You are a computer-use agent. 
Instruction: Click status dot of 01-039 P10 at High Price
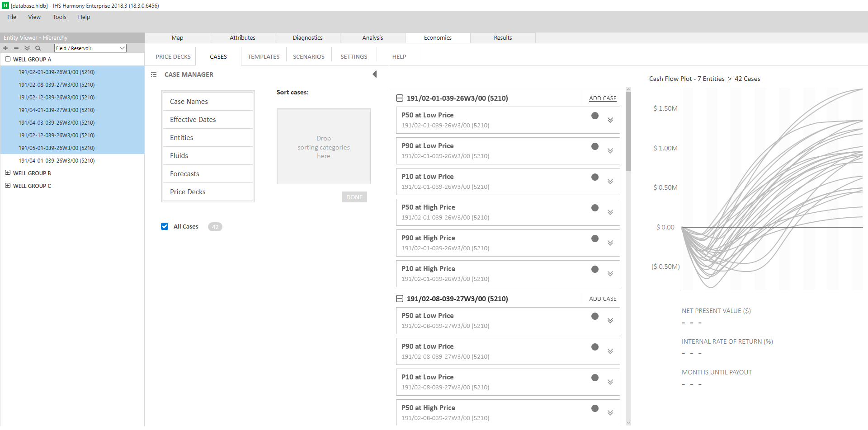coord(595,269)
